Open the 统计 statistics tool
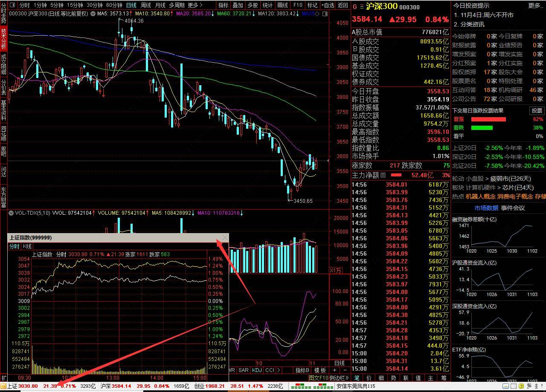Image resolution: width=546 pixels, height=392 pixels. coord(267,5)
